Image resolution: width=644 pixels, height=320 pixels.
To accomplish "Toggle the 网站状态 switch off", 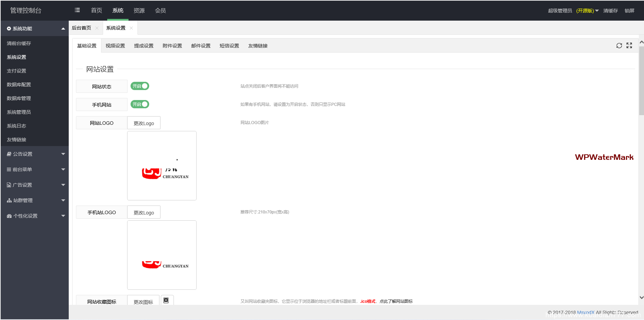I will coord(140,86).
